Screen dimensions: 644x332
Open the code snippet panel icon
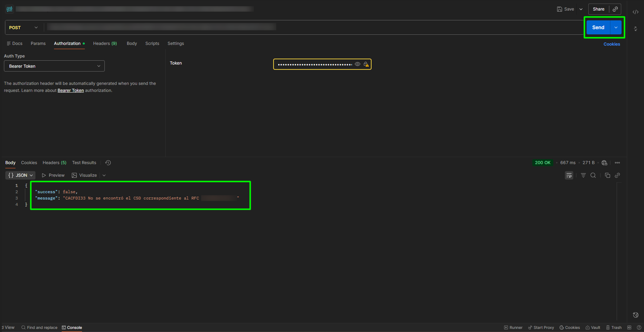[635, 12]
